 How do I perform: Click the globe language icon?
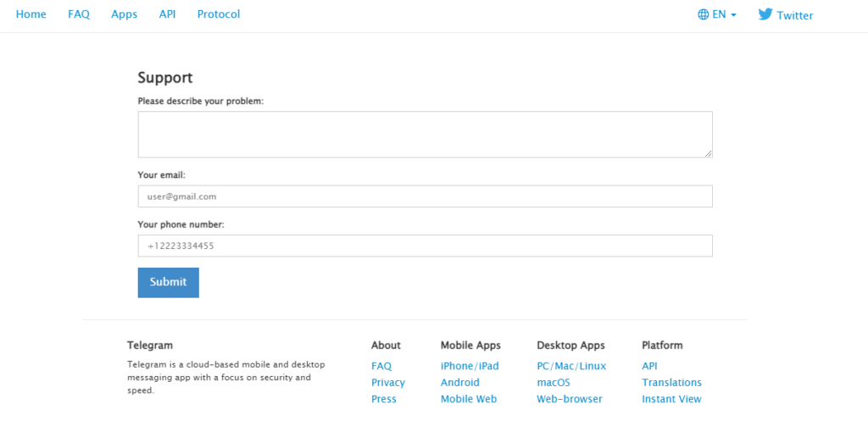click(703, 14)
